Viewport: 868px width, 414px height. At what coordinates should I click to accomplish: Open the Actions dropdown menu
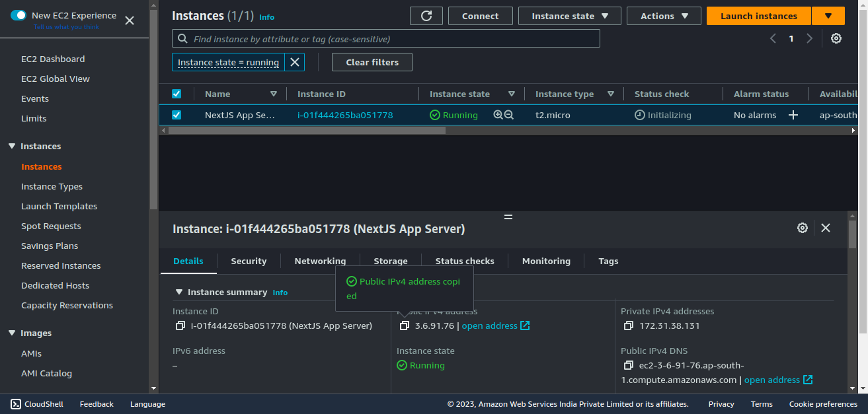[664, 16]
